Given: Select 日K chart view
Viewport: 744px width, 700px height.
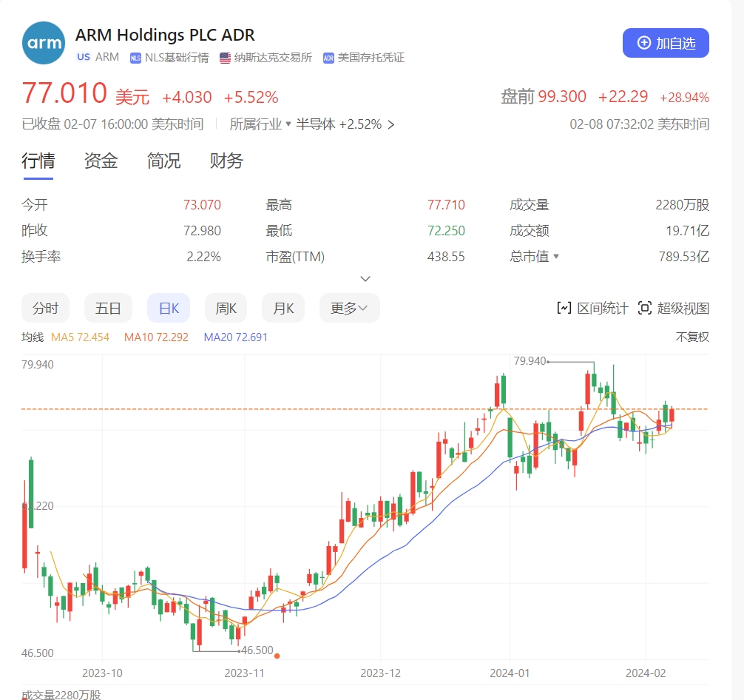Looking at the screenshot, I should (x=169, y=309).
